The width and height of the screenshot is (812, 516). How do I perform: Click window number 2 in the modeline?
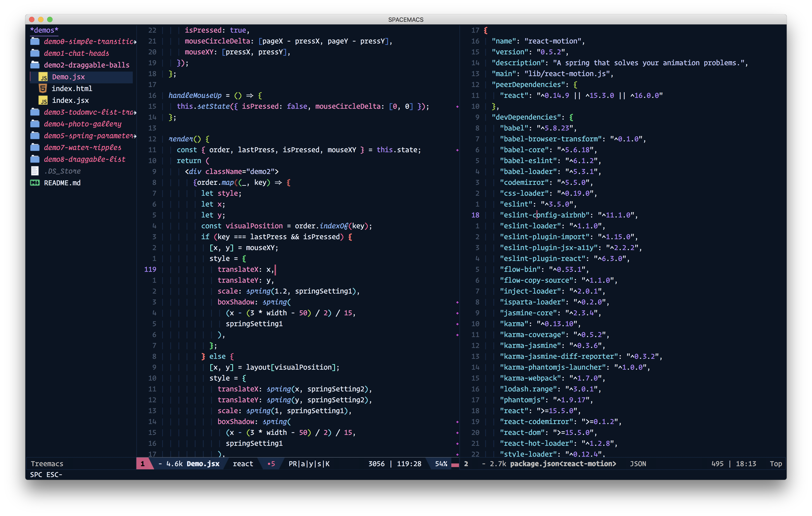pyautogui.click(x=466, y=464)
